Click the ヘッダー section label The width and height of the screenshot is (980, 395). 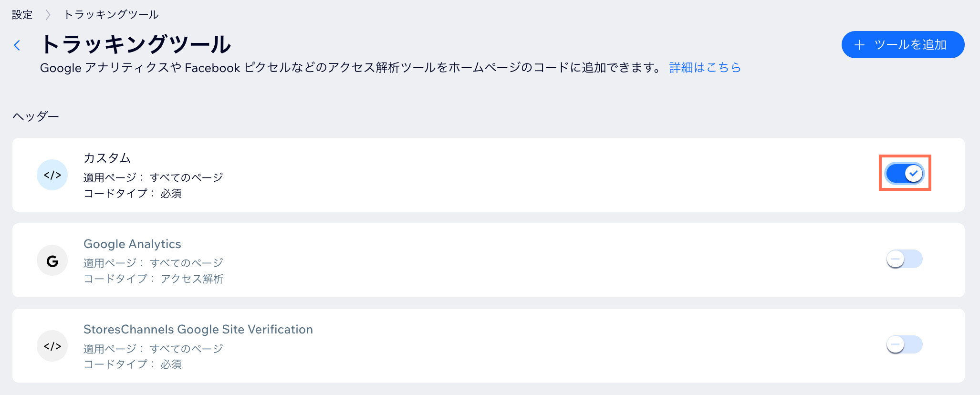(x=36, y=116)
